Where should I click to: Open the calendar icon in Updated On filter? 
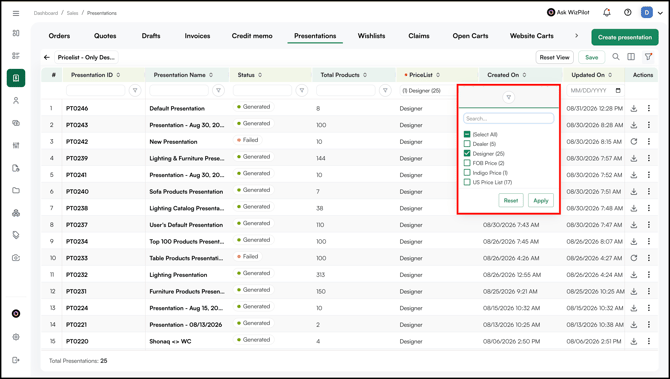[x=618, y=91]
